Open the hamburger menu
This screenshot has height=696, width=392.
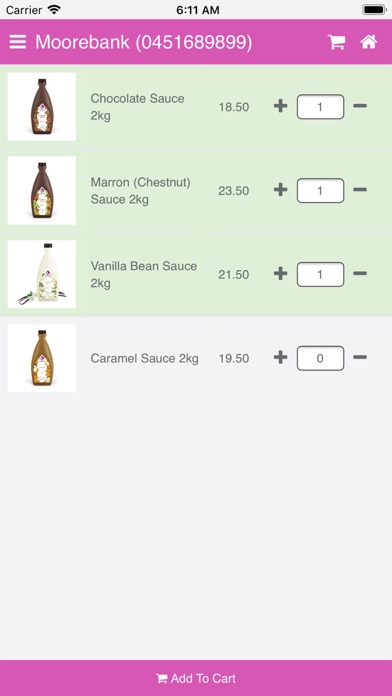pos(18,42)
